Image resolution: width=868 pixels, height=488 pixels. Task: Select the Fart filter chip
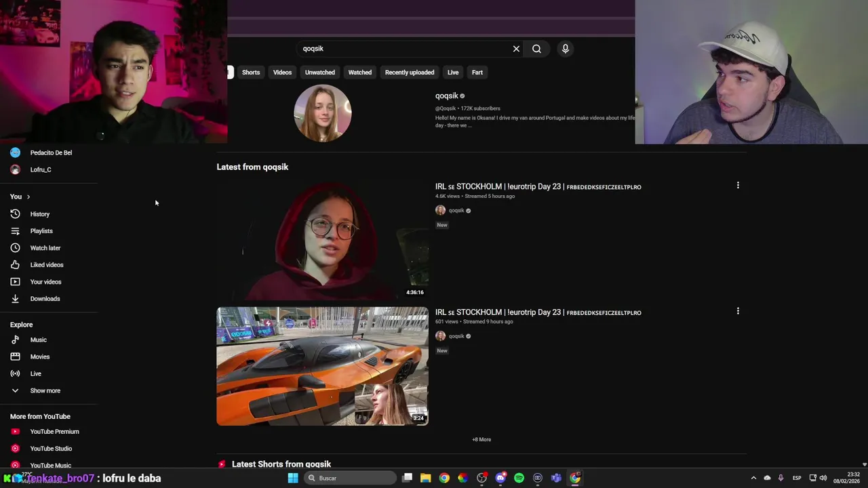[477, 73]
